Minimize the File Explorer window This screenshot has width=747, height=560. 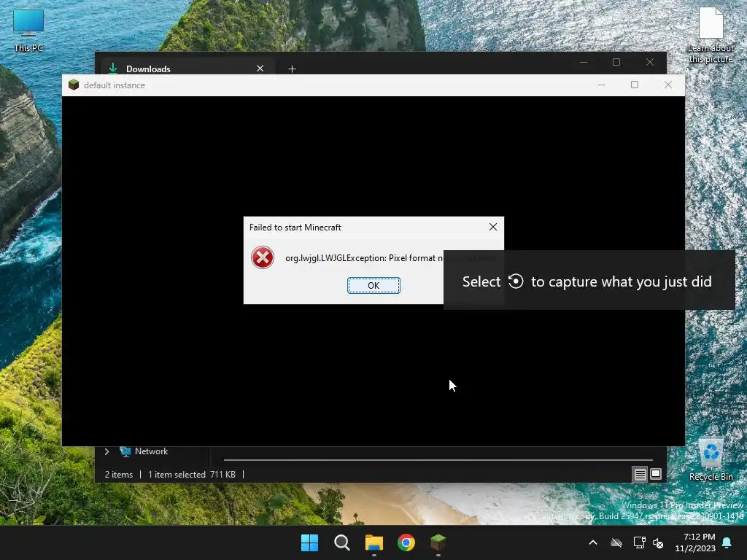pos(584,62)
